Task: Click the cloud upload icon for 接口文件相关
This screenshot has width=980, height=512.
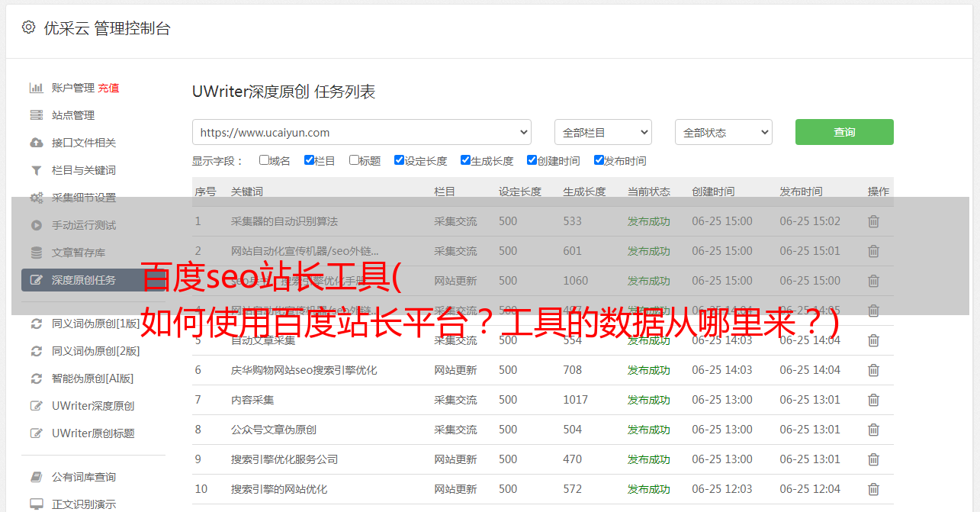Action: [36, 143]
